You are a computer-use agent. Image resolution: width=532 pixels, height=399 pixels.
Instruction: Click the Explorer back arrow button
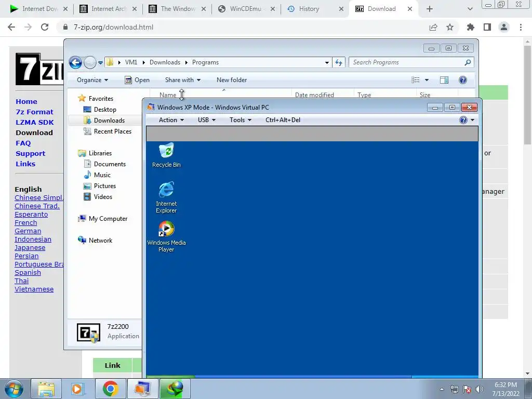(75, 62)
